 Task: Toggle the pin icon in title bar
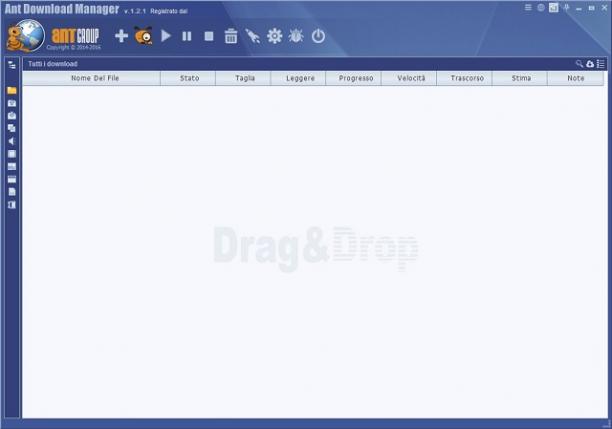pos(566,7)
